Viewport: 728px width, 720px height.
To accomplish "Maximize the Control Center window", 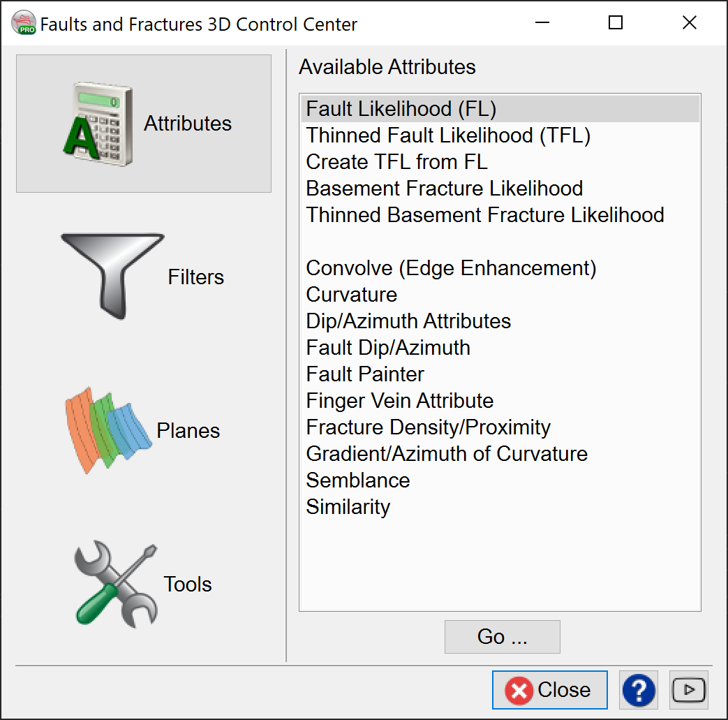I will click(x=615, y=23).
